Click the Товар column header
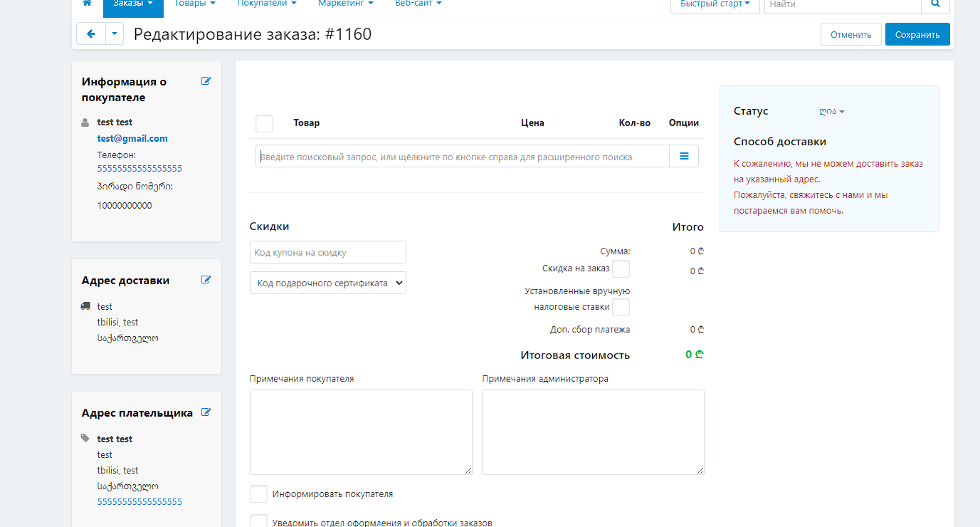The width and height of the screenshot is (980, 527). [307, 122]
